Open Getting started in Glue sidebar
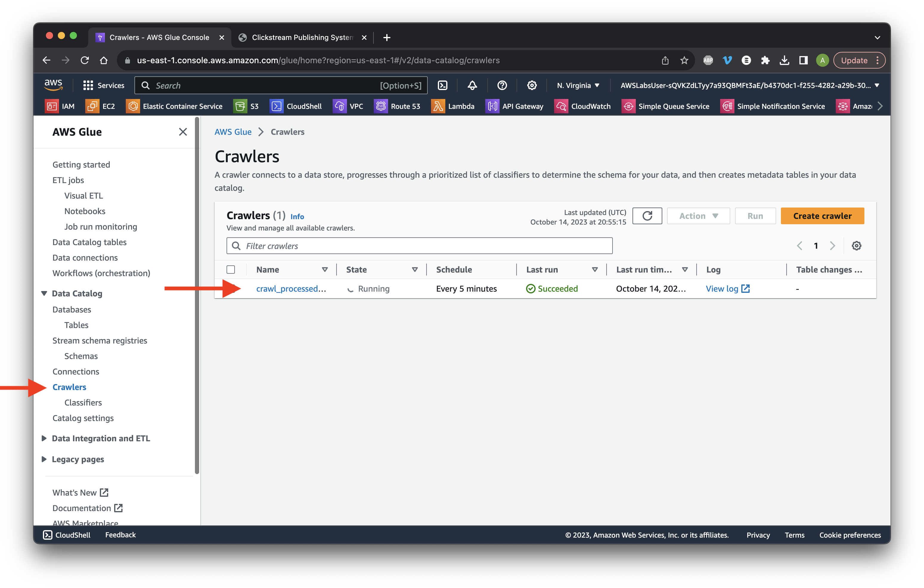The height and width of the screenshot is (588, 924). click(81, 164)
